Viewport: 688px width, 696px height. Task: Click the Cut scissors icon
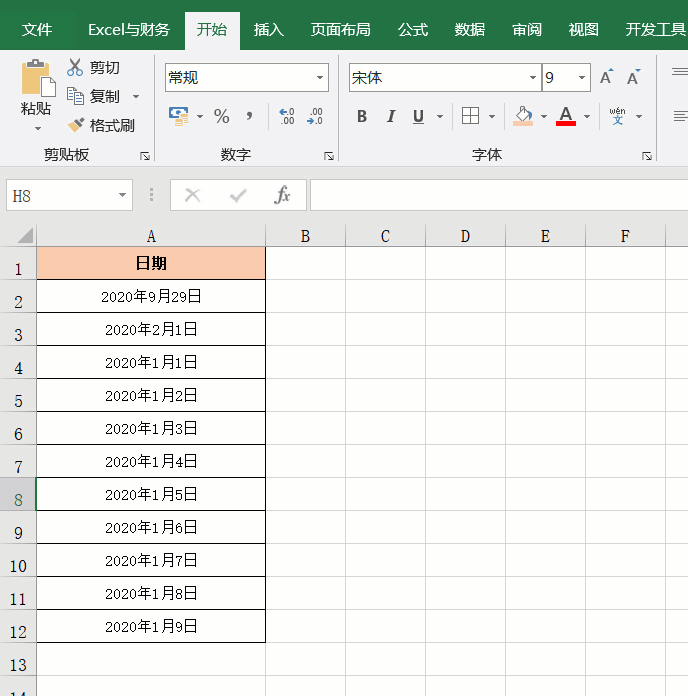(x=75, y=67)
